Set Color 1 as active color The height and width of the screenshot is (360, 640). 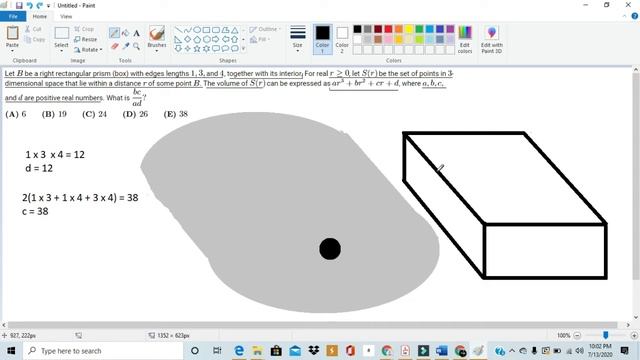tap(322, 39)
